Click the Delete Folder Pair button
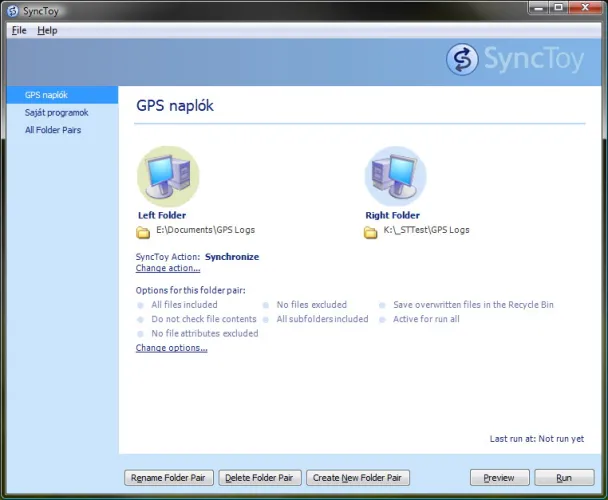608x500 pixels. click(x=259, y=478)
